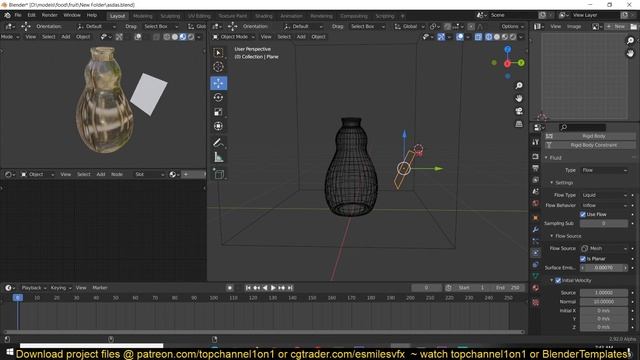This screenshot has width=640, height=360.
Task: Click the blue Z axis on navigation gizmo
Action: [507, 49]
